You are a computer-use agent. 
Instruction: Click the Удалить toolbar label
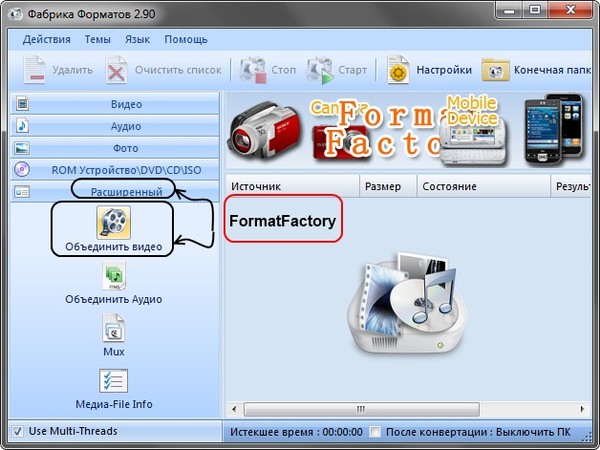coord(72,70)
